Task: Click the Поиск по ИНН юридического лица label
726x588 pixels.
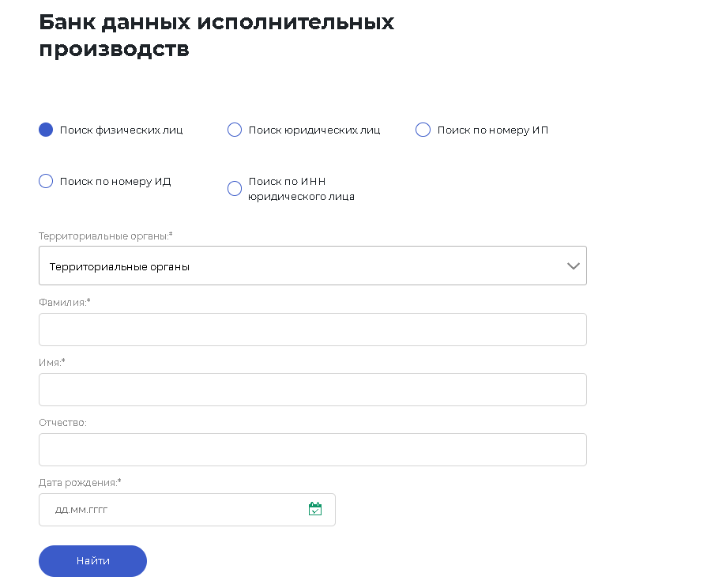Action: click(302, 189)
